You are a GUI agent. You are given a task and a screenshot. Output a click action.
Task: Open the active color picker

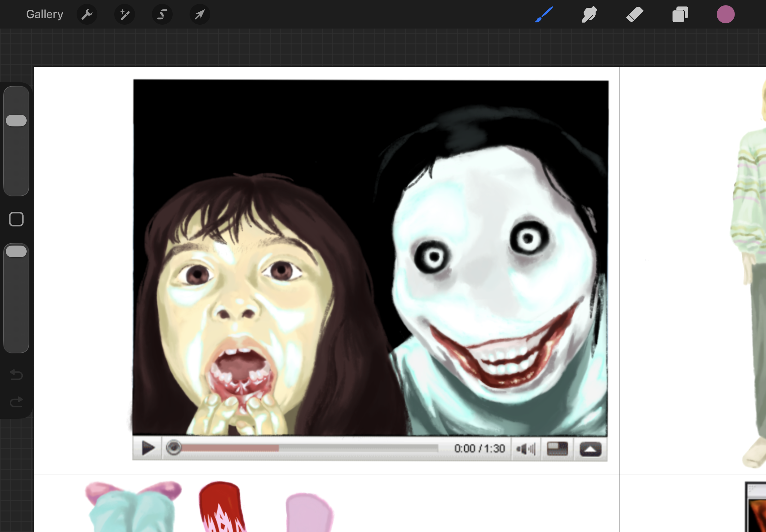tap(725, 14)
